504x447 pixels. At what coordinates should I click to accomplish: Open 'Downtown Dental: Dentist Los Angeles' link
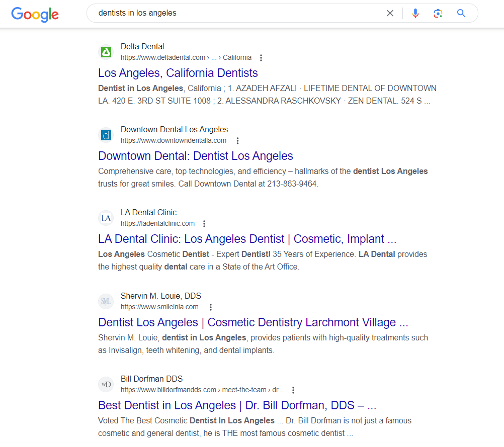196,156
